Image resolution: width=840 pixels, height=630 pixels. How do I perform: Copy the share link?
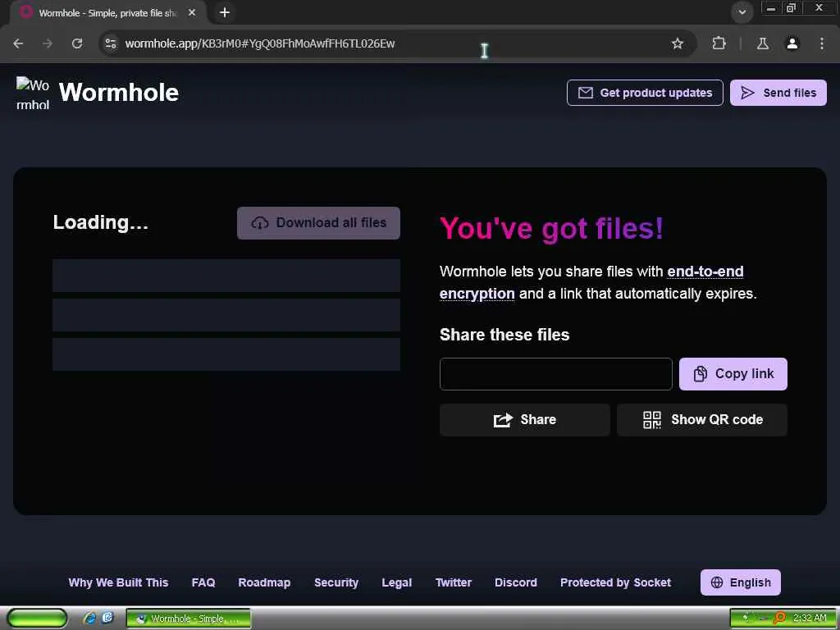click(x=733, y=374)
